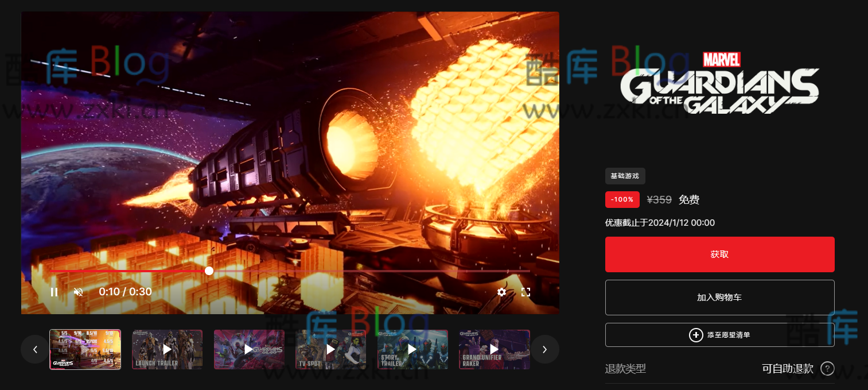Click the refund type help question icon
This screenshot has width=868, height=390.
pyautogui.click(x=827, y=369)
